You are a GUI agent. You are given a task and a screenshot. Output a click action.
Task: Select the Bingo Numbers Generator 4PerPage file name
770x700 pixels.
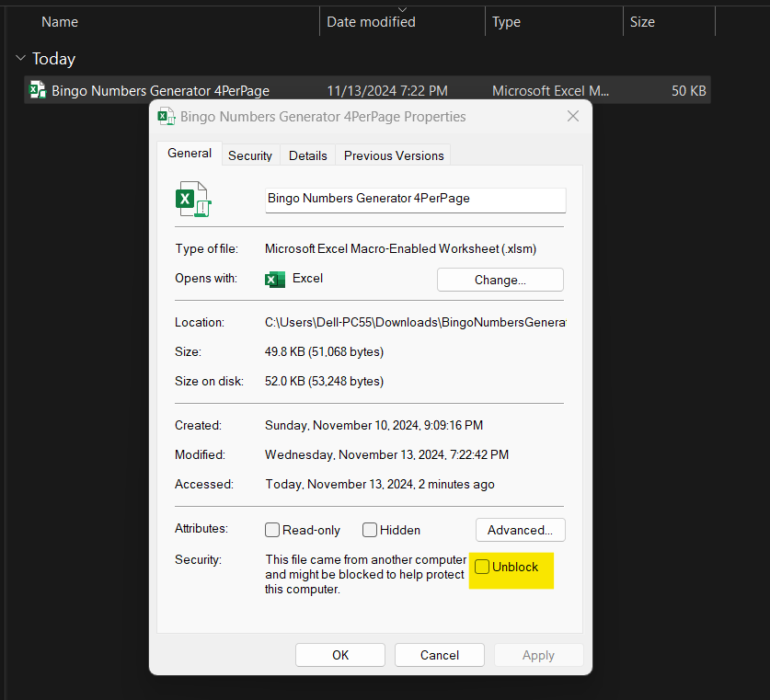(161, 91)
